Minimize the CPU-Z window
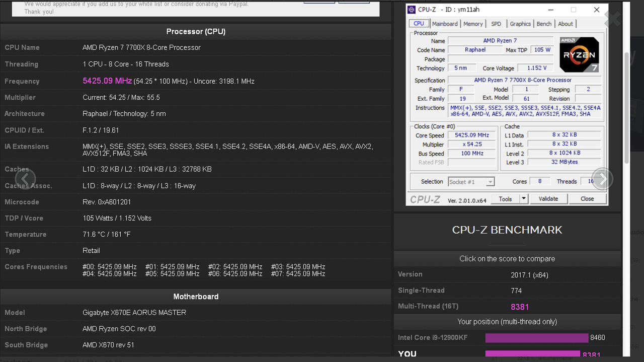The image size is (644, 362). click(x=550, y=10)
